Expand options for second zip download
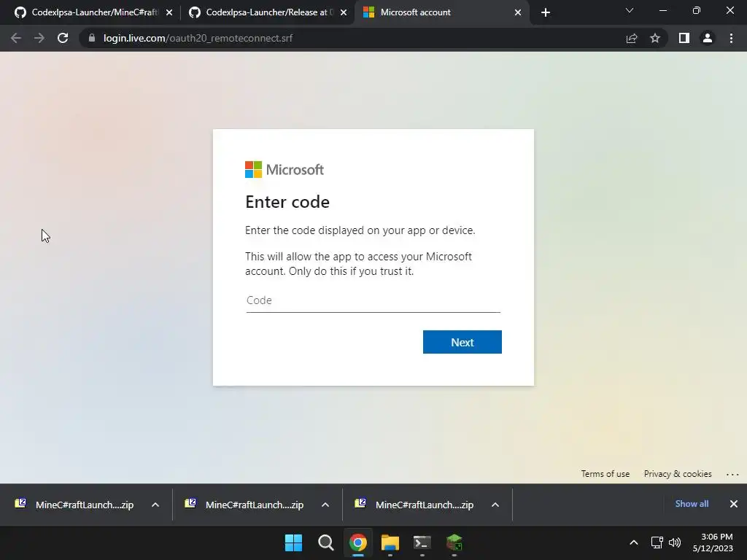The height and width of the screenshot is (560, 747). tap(325, 505)
